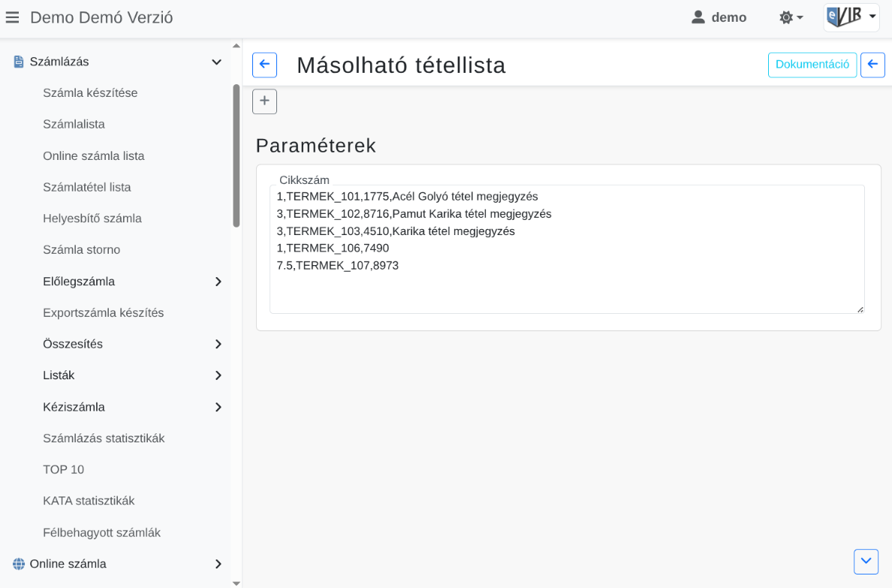The image size is (892, 588).
Task: Open Számlázás statisztikák
Action: coord(104,439)
